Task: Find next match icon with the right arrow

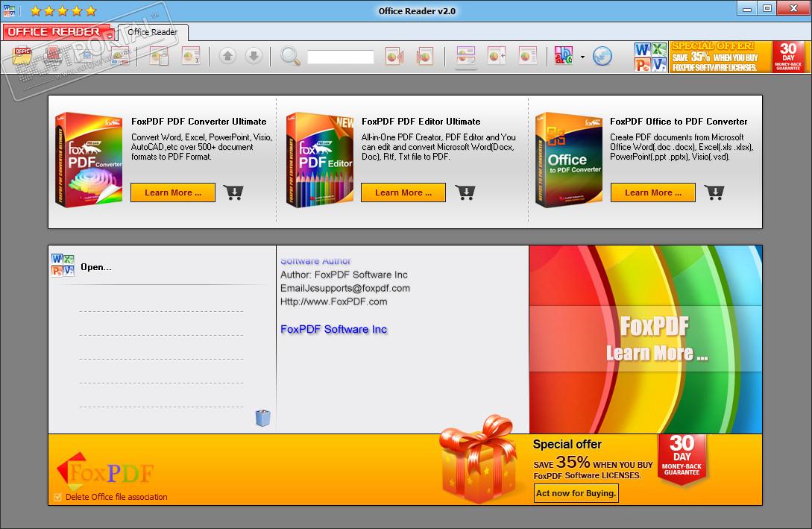Action: (x=424, y=56)
